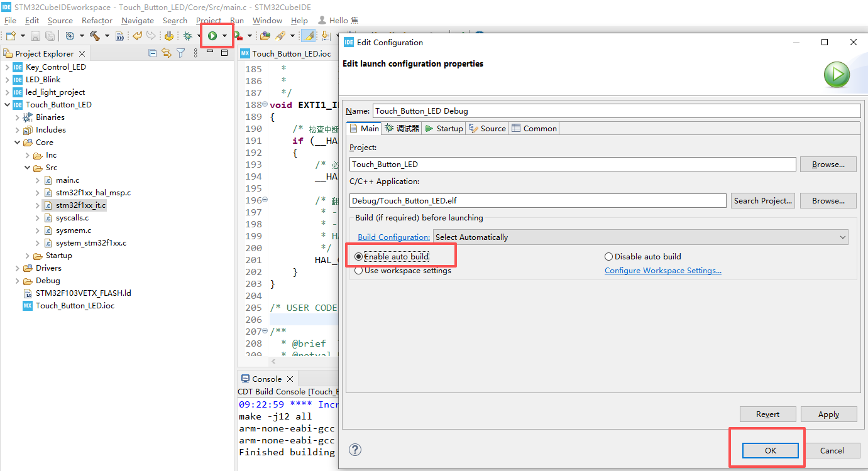Open the Debug icon dropdown arrow
This screenshot has height=471, width=868.
(x=199, y=36)
